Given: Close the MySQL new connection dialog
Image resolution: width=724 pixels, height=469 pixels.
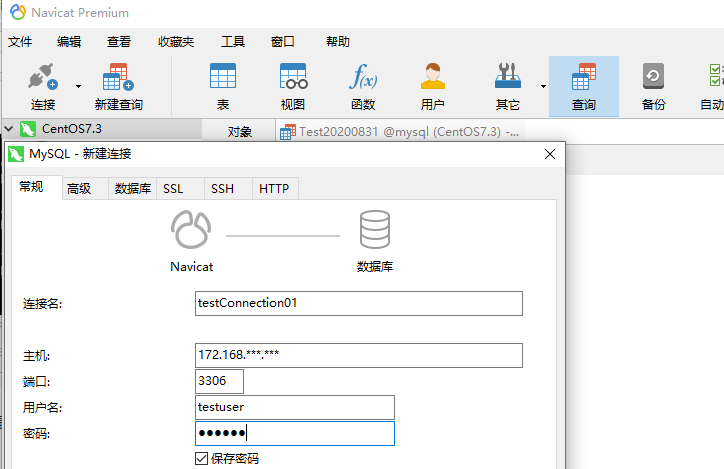Looking at the screenshot, I should (x=550, y=154).
